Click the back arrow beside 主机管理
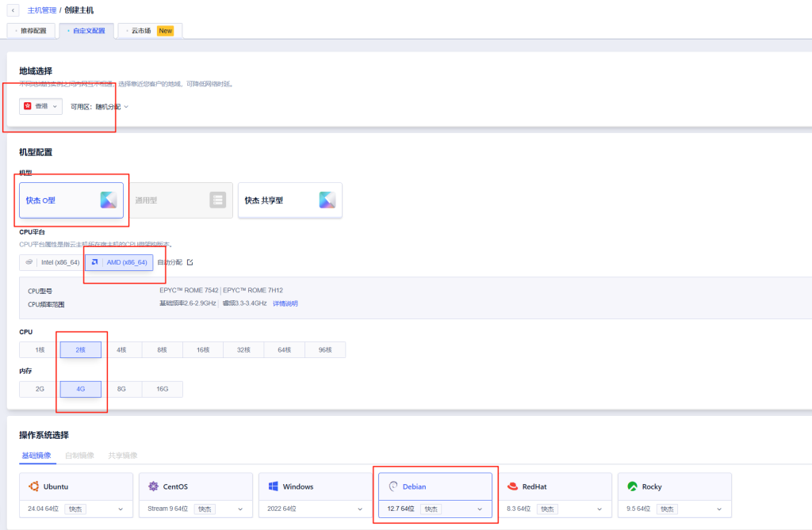Screen dimensions: 812x530 point(13,10)
